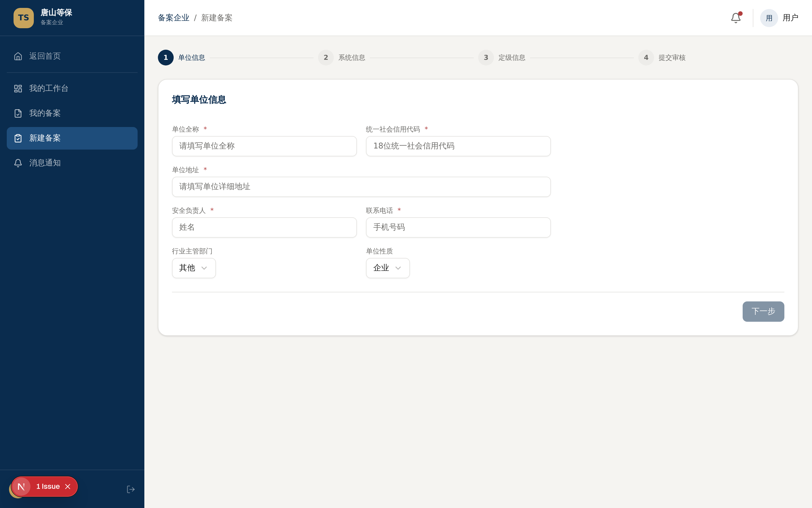The image size is (812, 508).
Task: Focus the 安全负责人 name field
Action: click(264, 227)
